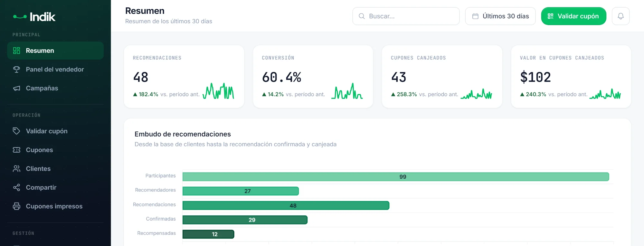Open notifications bell

[620, 16]
